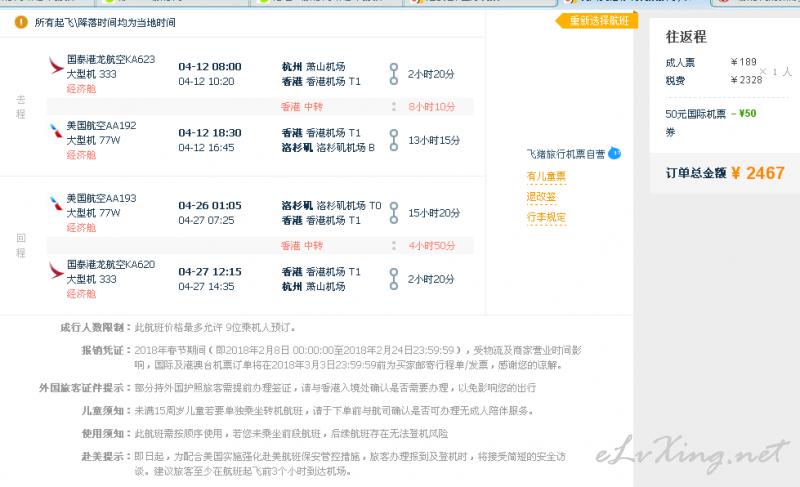Click the American Airlines logo for flight AA193
Screen dimensions: 800x487
point(56,203)
